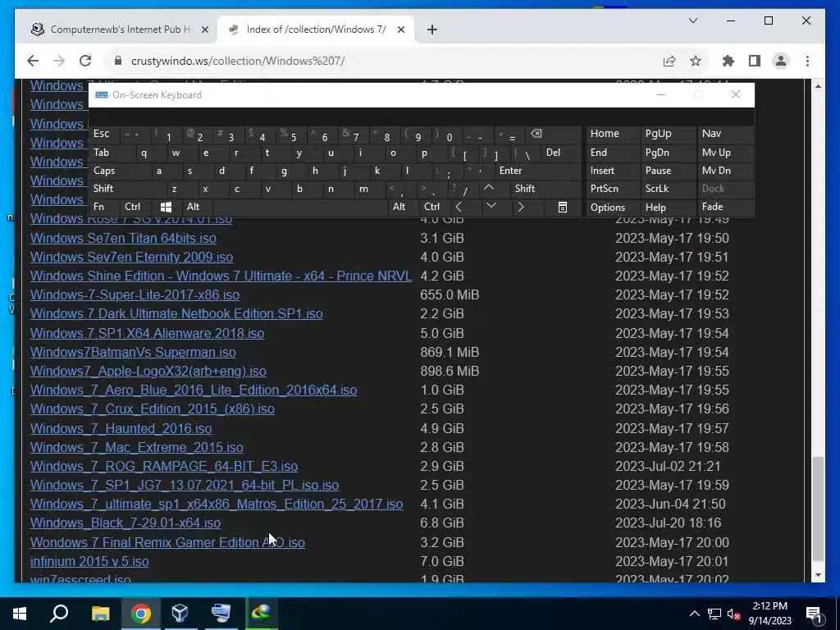Open the share page icon in address bar

(x=669, y=61)
